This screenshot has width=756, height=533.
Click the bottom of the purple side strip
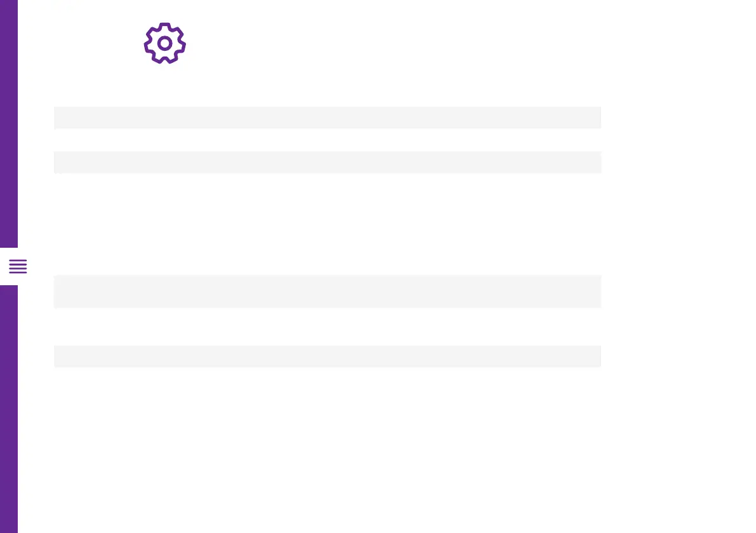tap(9, 525)
